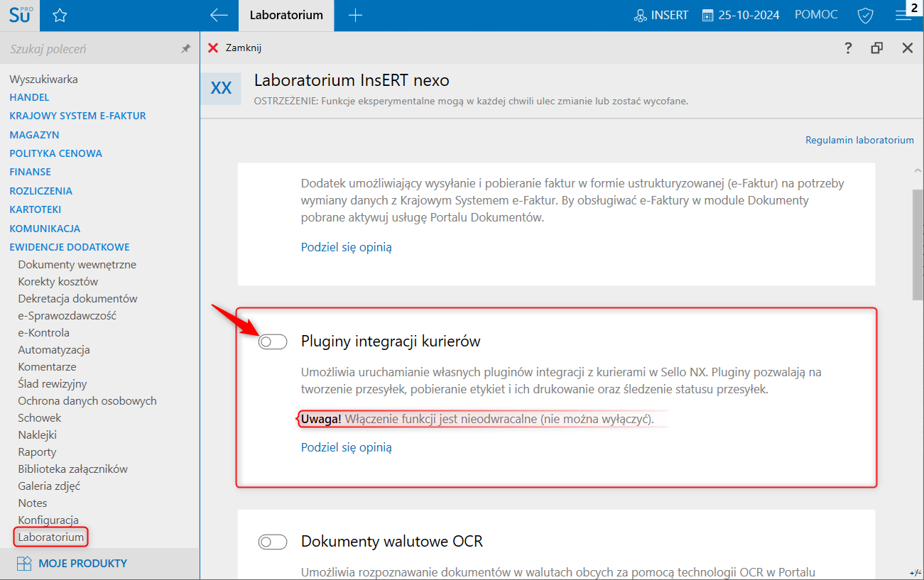The height and width of the screenshot is (580, 924).
Task: Open e-Kontrola in sidebar
Action: [43, 333]
